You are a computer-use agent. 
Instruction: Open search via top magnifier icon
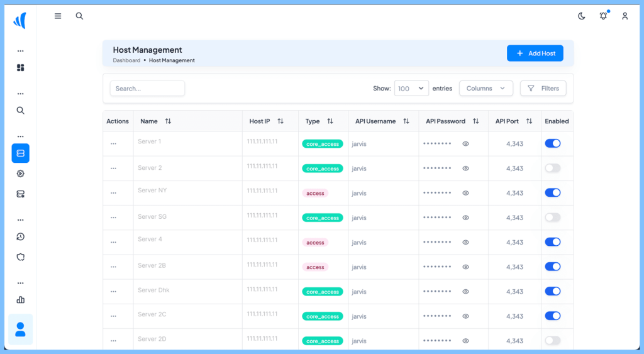[x=79, y=16]
